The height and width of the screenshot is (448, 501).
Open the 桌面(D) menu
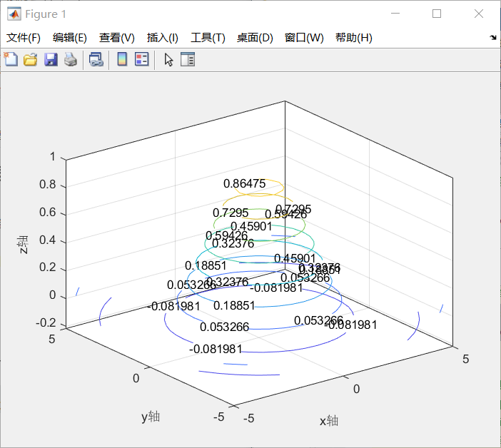[x=255, y=38]
